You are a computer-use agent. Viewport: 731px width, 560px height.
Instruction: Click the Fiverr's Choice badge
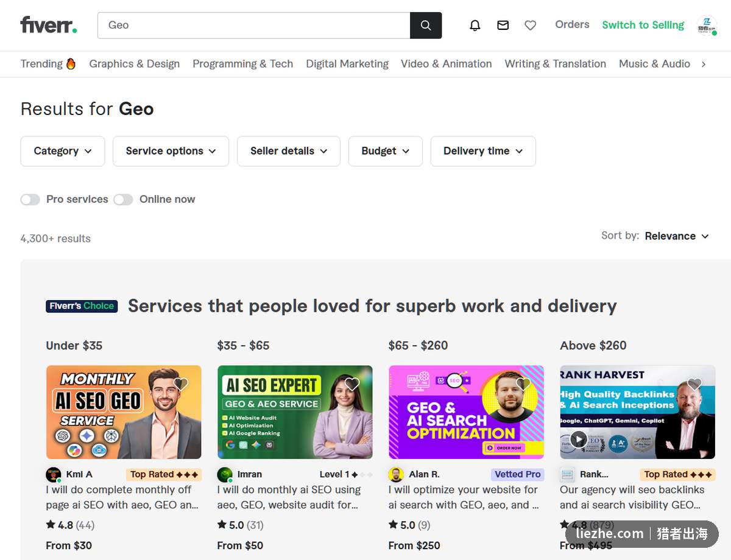82,306
